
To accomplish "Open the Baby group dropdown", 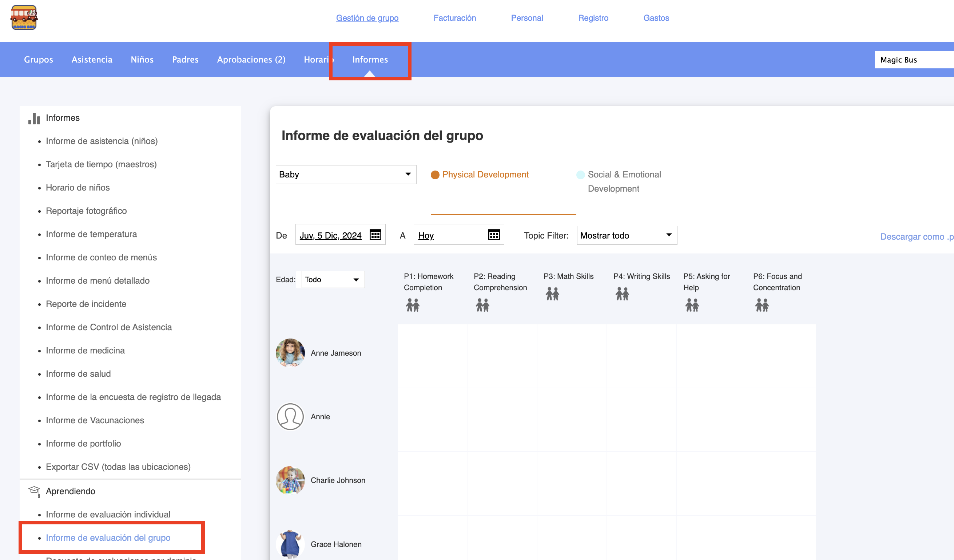I will (346, 175).
